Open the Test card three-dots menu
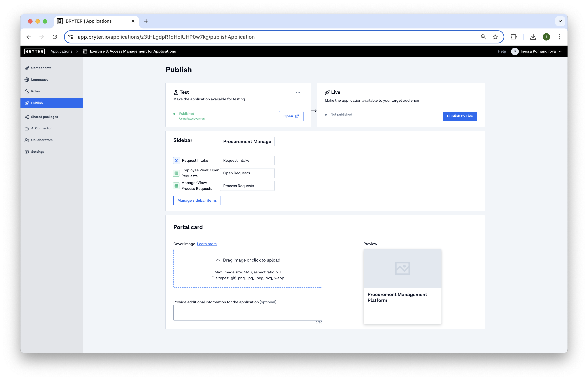Image resolution: width=588 pixels, height=380 pixels. [x=298, y=93]
